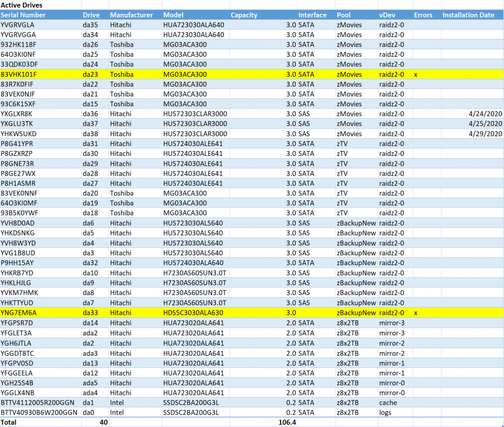Click installation date 4/24/2020
Image resolution: width=504 pixels, height=427 pixels.
click(485, 114)
